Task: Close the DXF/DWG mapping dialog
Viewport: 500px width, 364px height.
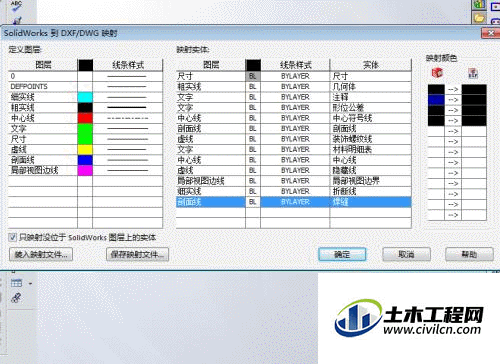Action: click(x=491, y=33)
